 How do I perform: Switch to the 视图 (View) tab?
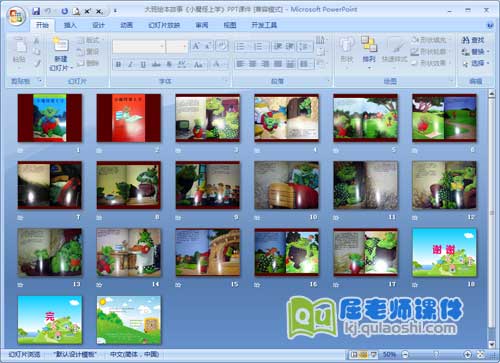point(230,25)
